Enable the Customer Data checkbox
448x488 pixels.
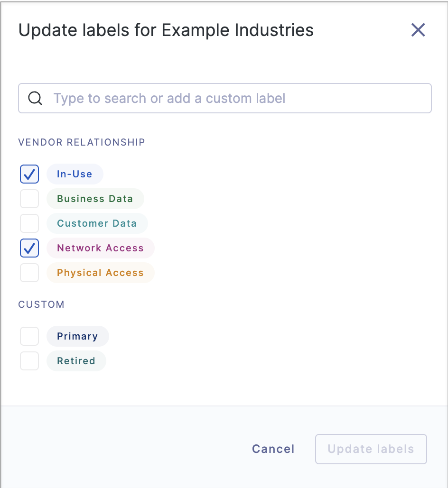point(29,223)
